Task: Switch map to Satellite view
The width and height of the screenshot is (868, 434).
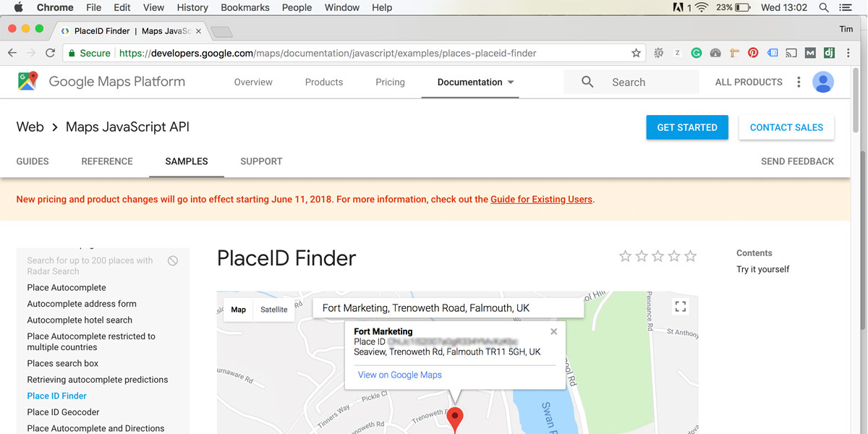Action: coord(274,310)
